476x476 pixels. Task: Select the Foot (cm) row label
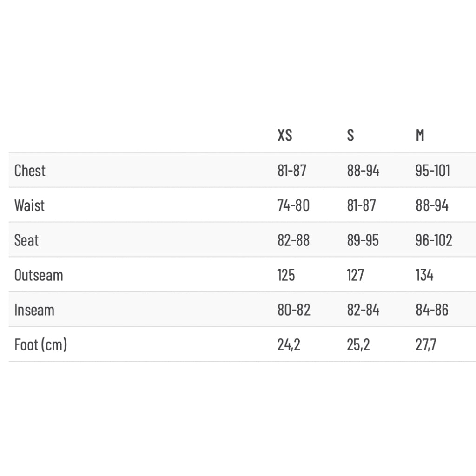tap(40, 345)
